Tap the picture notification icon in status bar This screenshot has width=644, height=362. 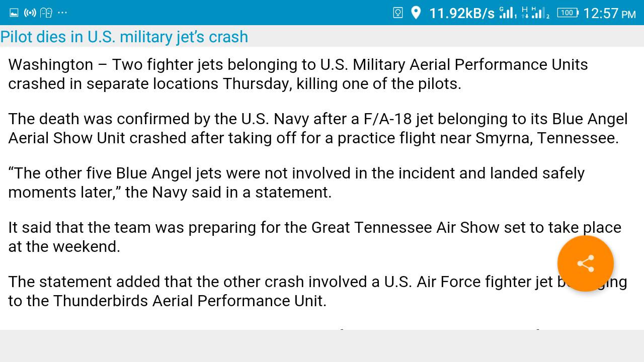[14, 13]
